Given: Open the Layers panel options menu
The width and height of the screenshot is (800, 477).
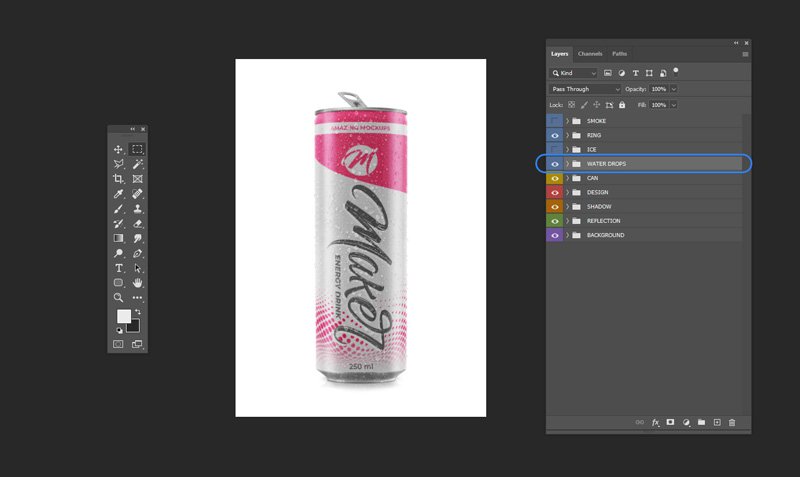Looking at the screenshot, I should coord(745,54).
